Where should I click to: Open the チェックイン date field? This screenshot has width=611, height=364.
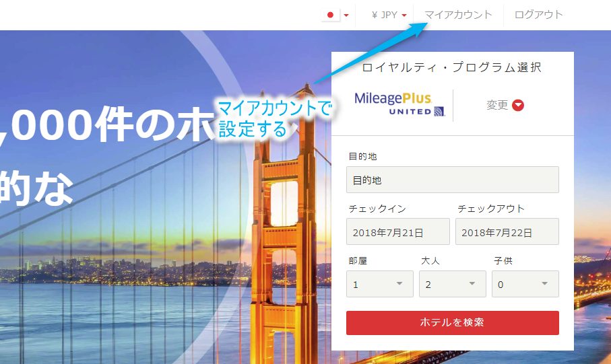397,232
